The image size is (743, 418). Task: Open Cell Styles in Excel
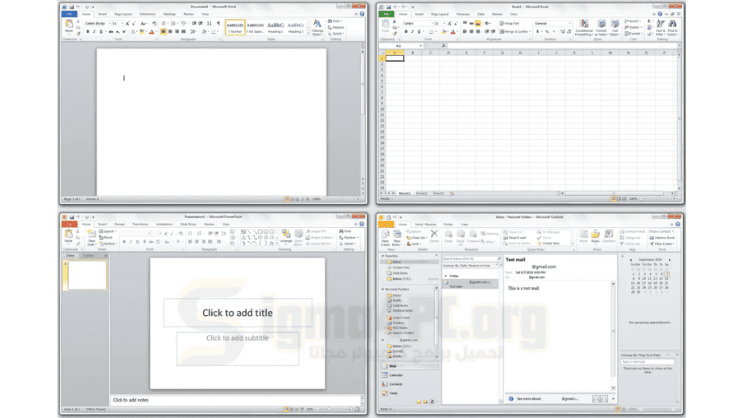[615, 28]
